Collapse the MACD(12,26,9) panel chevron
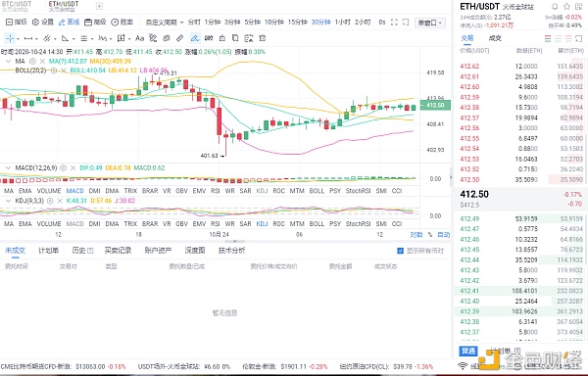The width and height of the screenshot is (588, 376). [8, 167]
